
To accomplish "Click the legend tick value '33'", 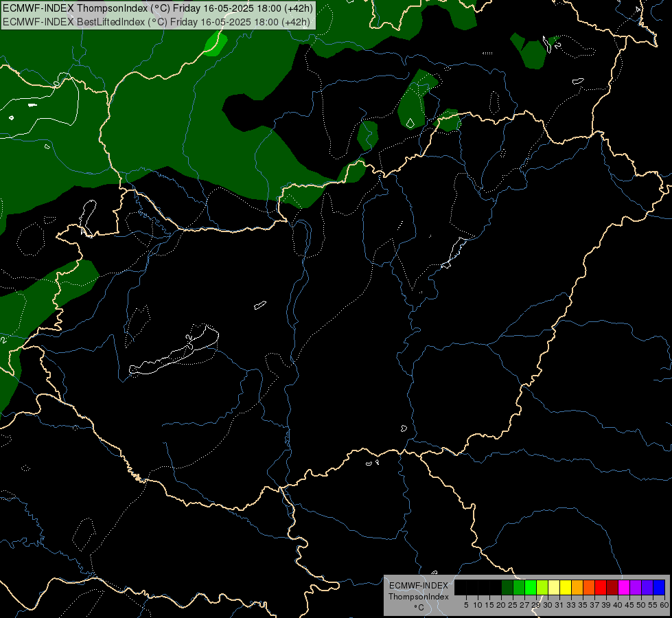I will (x=571, y=605).
